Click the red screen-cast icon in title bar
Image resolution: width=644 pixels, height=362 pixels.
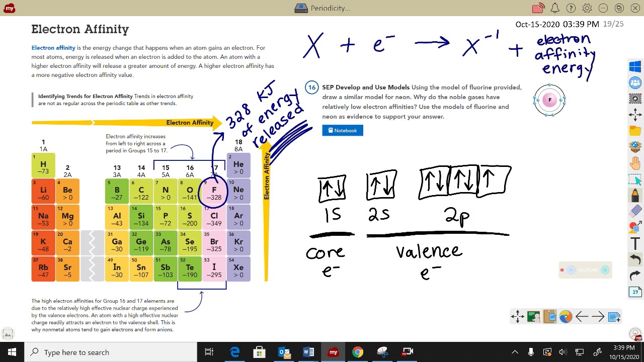tap(538, 8)
